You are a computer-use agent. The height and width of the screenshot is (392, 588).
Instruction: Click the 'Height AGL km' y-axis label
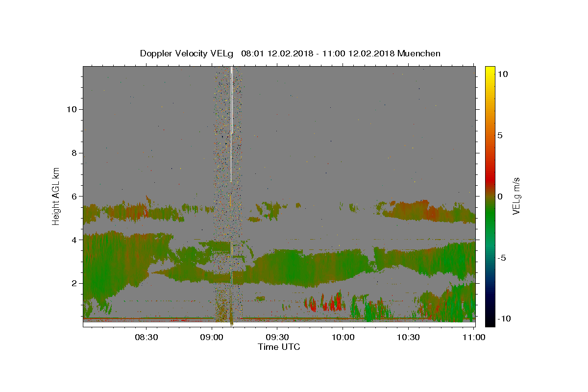click(56, 196)
